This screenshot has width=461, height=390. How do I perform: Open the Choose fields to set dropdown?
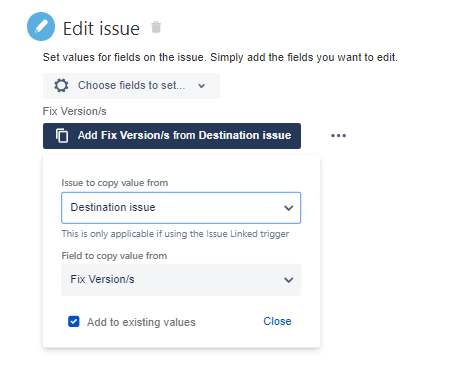(131, 86)
